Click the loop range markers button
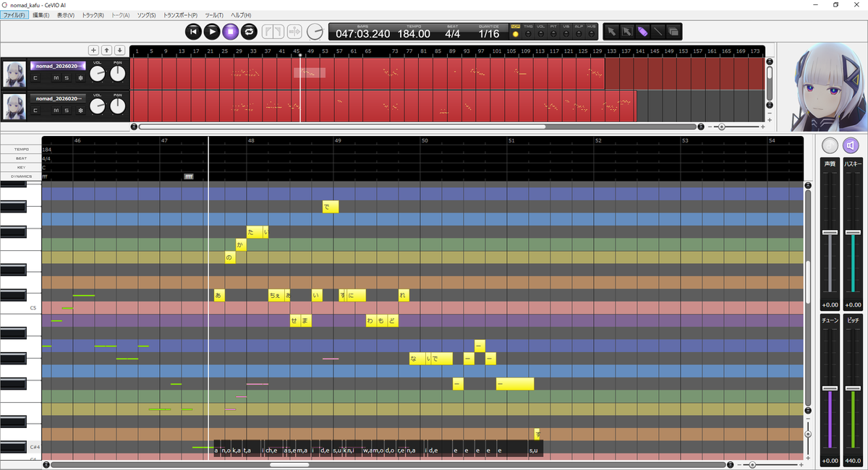868x470 pixels. 272,31
